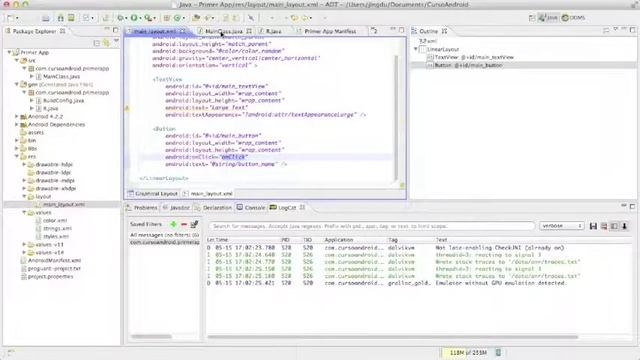Select styles.xml in values folder
The height and width of the screenshot is (360, 640).
(56, 236)
